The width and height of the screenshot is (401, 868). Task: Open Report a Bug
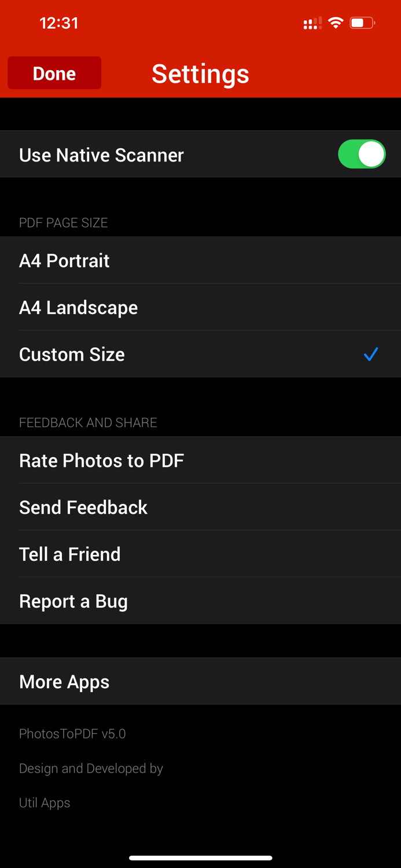[73, 601]
